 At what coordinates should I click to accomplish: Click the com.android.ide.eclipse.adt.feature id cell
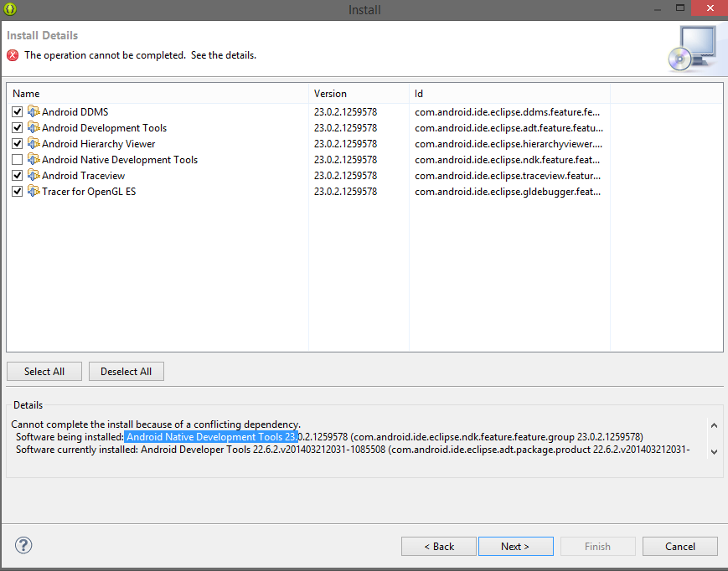tap(509, 127)
